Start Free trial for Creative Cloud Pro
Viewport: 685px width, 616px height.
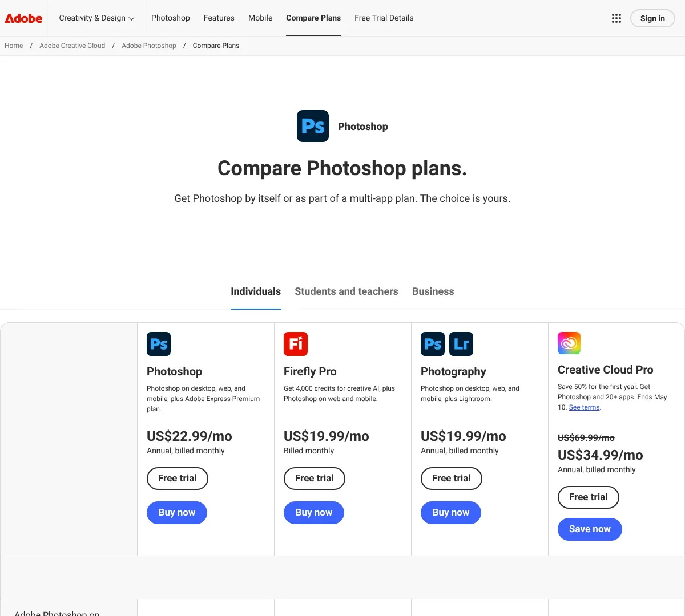point(589,497)
